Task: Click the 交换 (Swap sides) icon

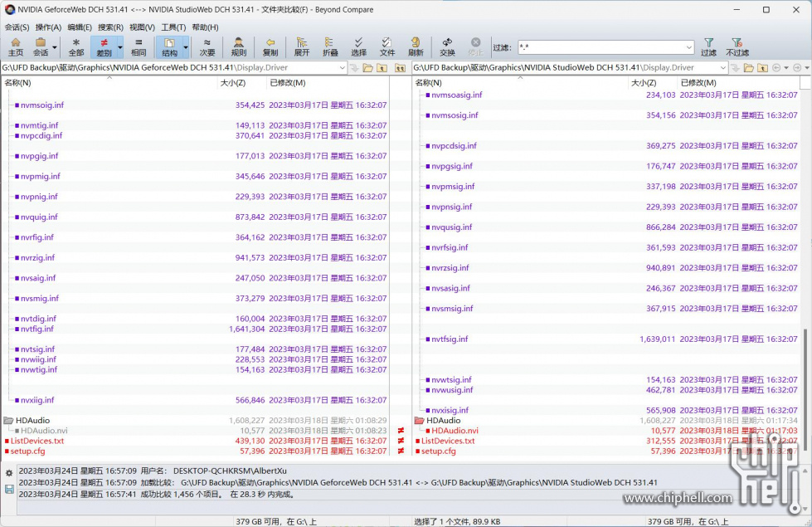Action: (x=447, y=47)
